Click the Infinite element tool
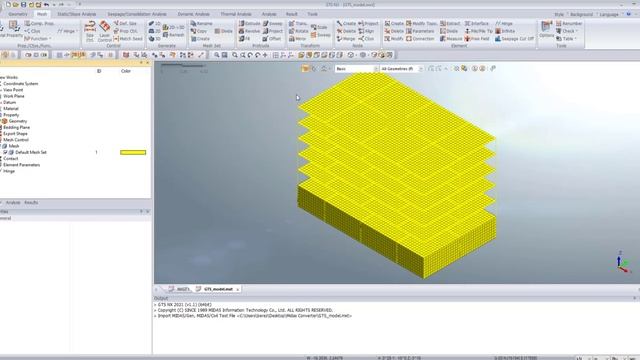 tap(505, 31)
